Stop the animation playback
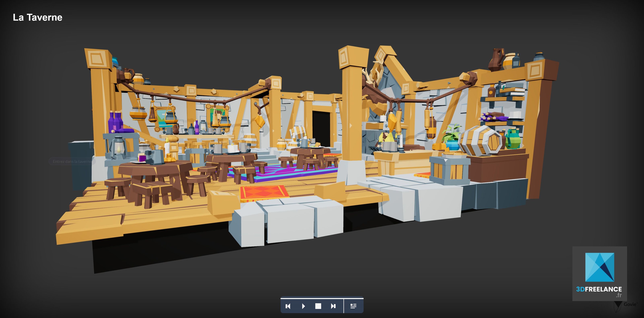This screenshot has width=644, height=318. coord(318,306)
